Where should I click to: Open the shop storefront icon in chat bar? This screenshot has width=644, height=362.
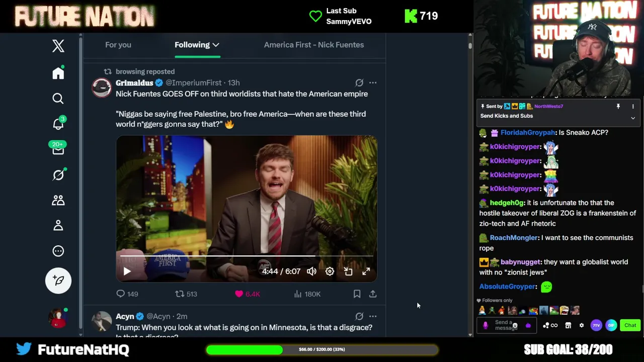coord(568,325)
